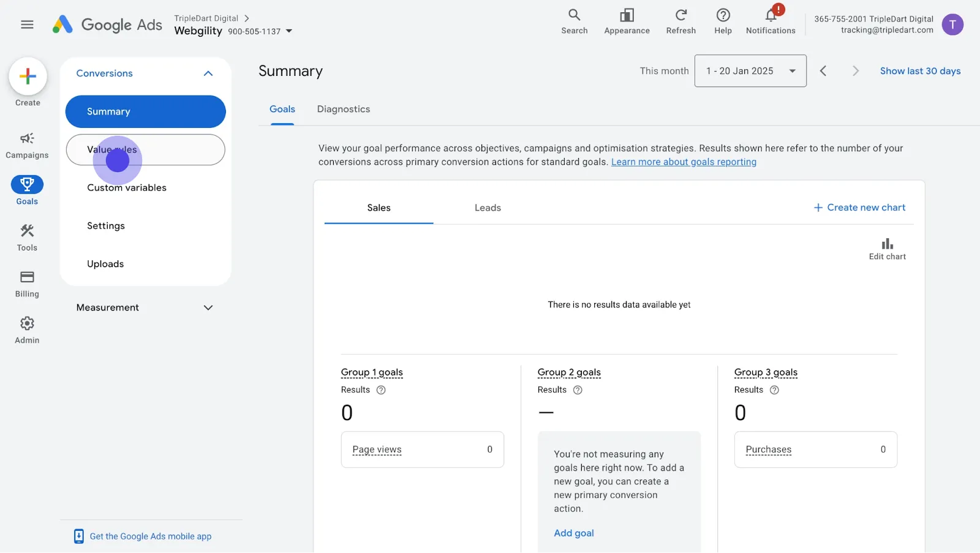This screenshot has height=553, width=980.
Task: Open Appearance settings
Action: 627,21
